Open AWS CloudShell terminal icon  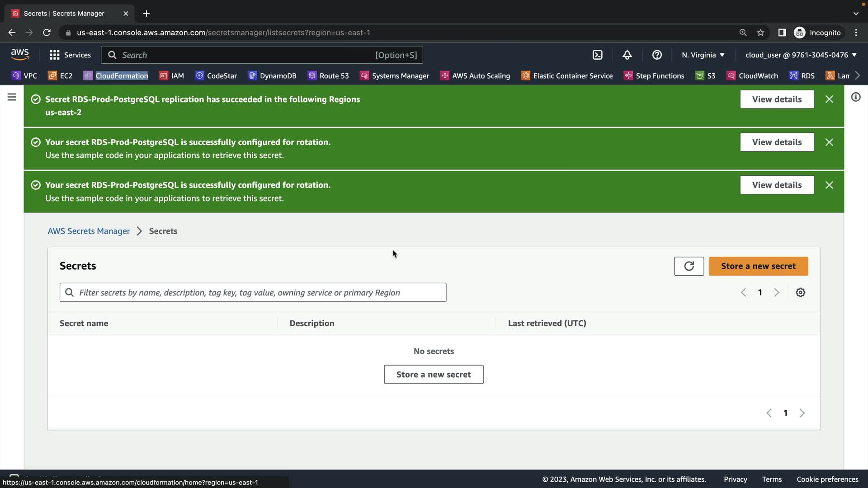(x=597, y=55)
